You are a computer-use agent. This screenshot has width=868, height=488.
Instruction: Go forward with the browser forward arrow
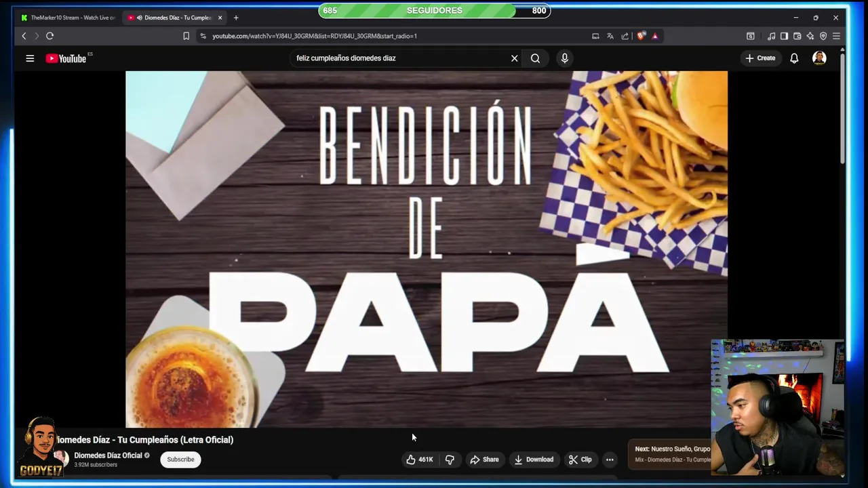coord(37,36)
